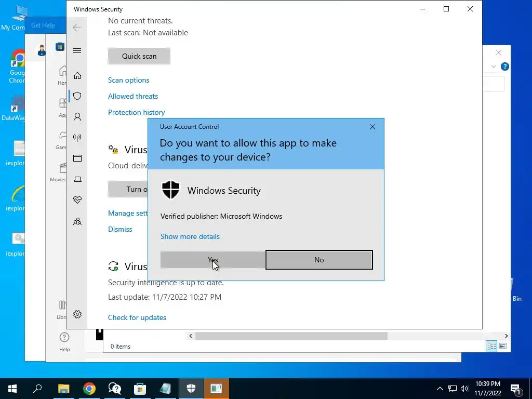
Task: Open the highlighted orange taskbar app
Action: pos(216,389)
